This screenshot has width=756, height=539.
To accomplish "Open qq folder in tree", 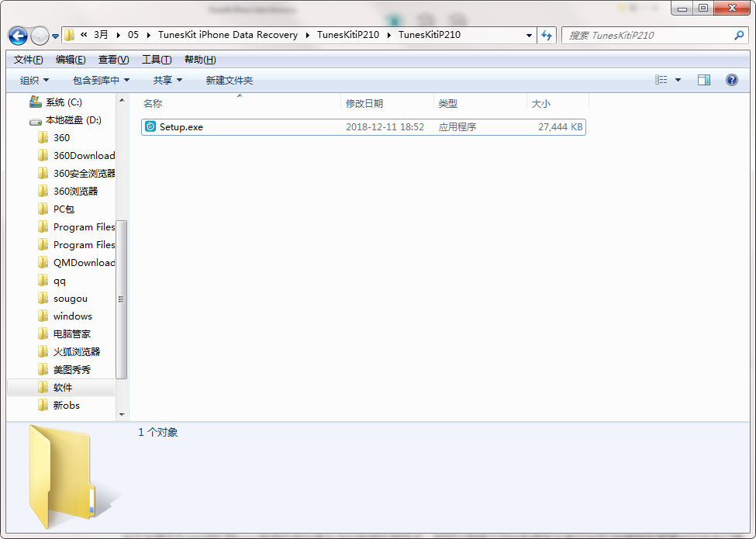I will (x=59, y=281).
